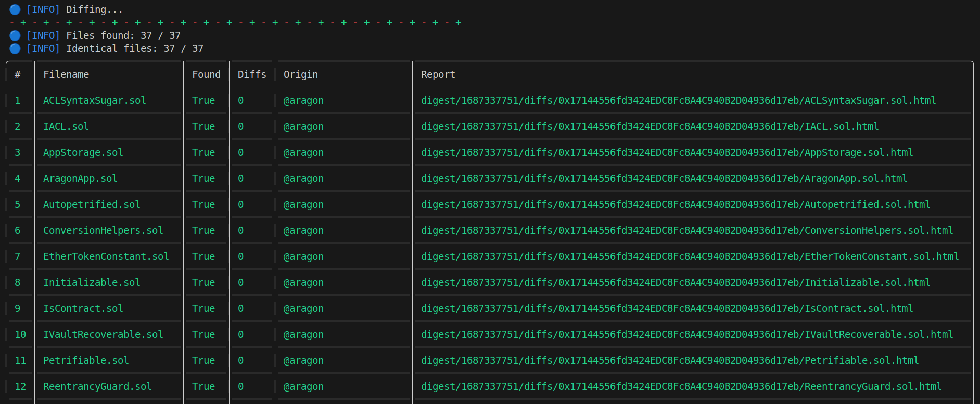The width and height of the screenshot is (980, 404).
Task: Open the Petrifiable.sol.html report path
Action: [670, 360]
